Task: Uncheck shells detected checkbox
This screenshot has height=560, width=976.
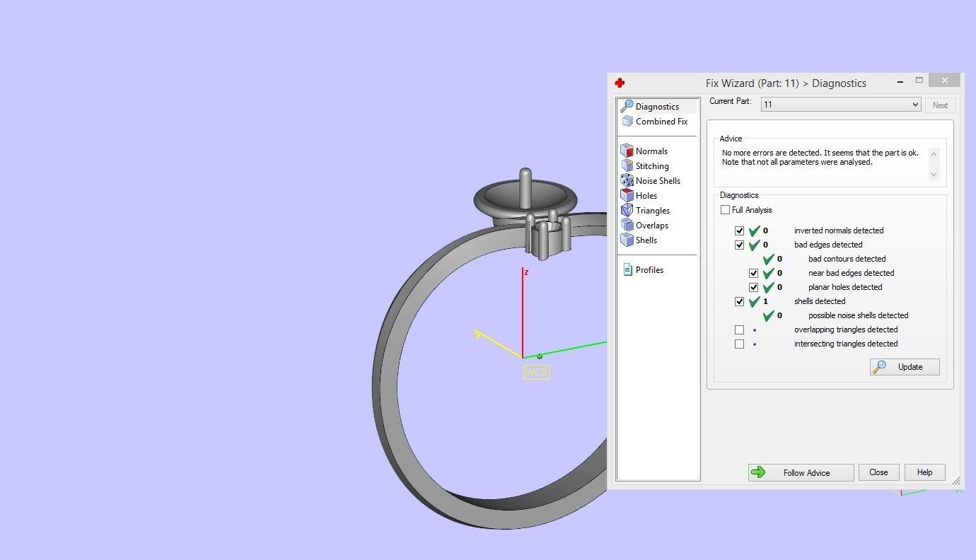Action: tap(739, 301)
